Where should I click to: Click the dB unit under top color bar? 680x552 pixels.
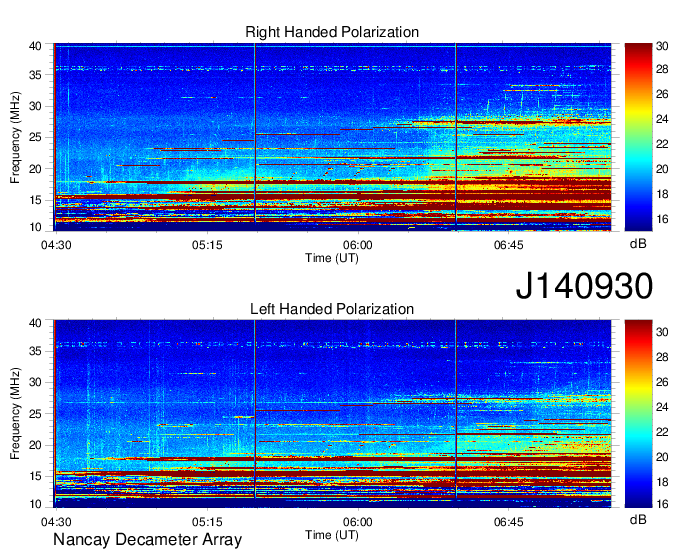(x=638, y=244)
